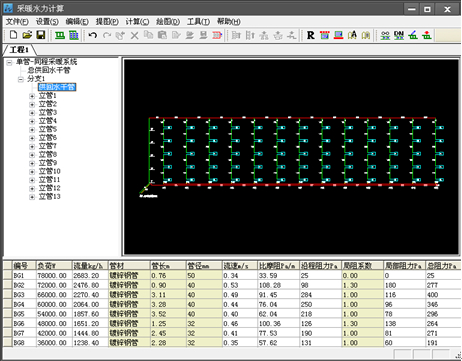Select the 总供回水干管 tree item
The image size is (462, 361).
(x=49, y=70)
